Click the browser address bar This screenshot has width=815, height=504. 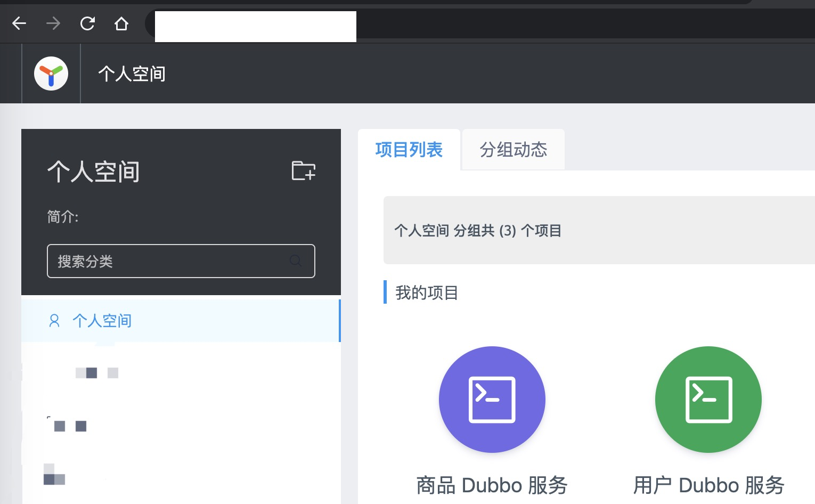(255, 27)
